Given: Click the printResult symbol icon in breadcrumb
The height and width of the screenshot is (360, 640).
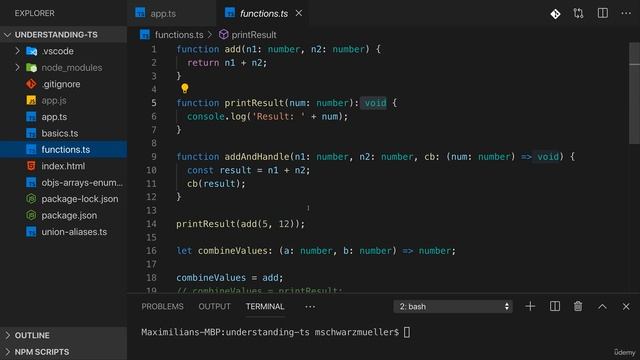Looking at the screenshot, I should pyautogui.click(x=223, y=34).
